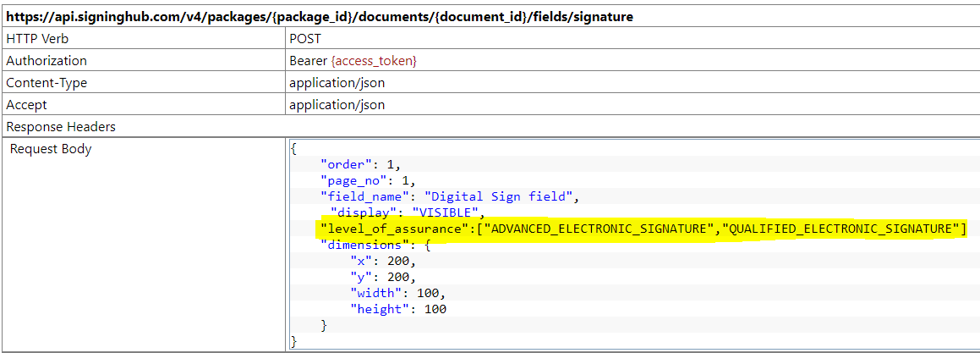Click the signinghub API endpoint URL

(x=320, y=16)
